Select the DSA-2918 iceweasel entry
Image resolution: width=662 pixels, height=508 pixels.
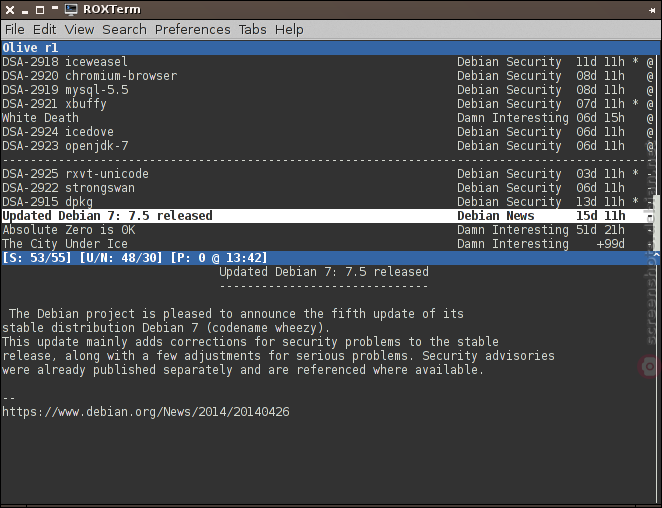coord(328,62)
